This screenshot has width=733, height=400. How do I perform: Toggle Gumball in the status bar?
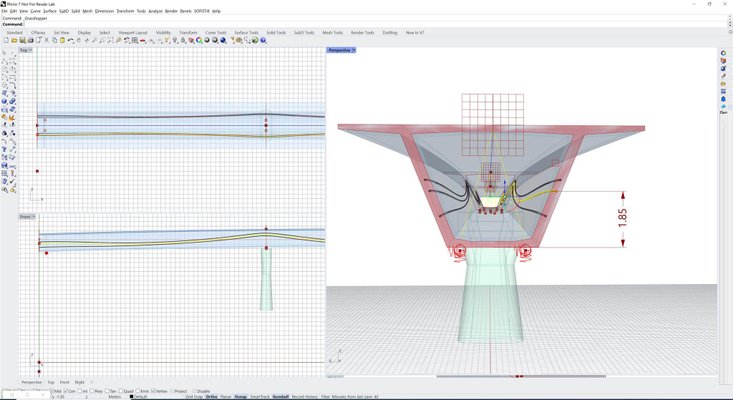(x=280, y=397)
